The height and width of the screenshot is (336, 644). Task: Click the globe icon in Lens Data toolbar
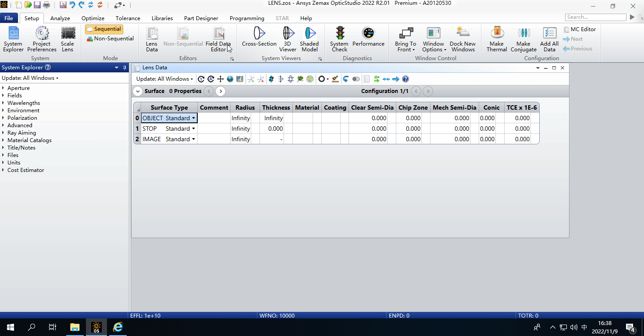tap(230, 79)
